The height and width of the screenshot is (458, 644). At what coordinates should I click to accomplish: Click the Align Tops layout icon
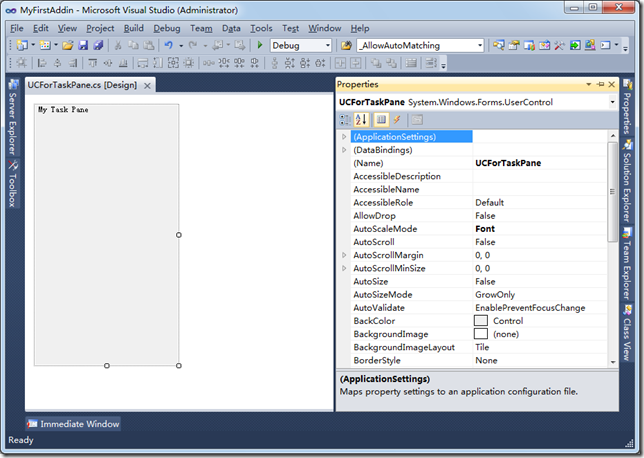point(93,63)
